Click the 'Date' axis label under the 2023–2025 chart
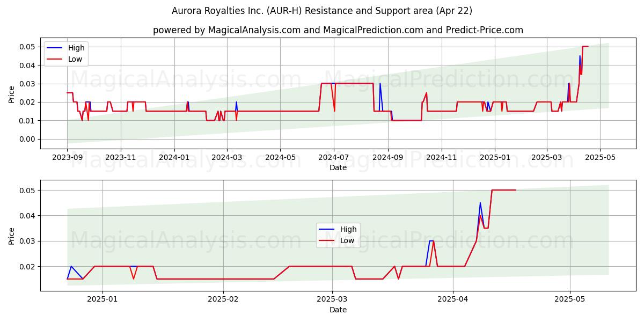The height and width of the screenshot is (322, 644). coord(338,167)
